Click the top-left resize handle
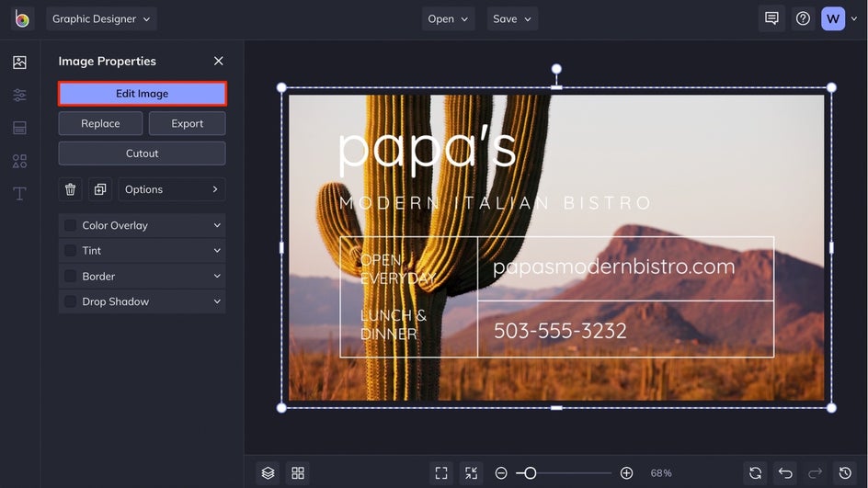Viewport: 868px width, 488px height. 281,87
